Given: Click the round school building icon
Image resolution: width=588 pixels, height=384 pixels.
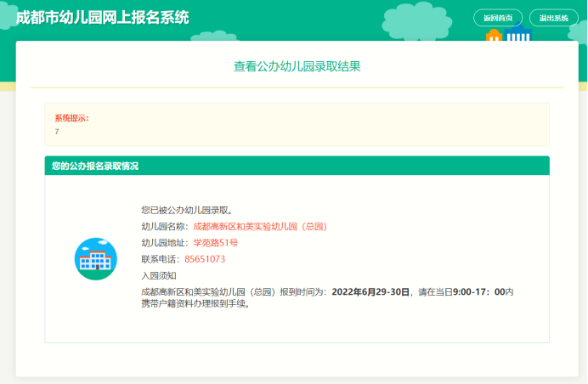Looking at the screenshot, I should pos(95,259).
